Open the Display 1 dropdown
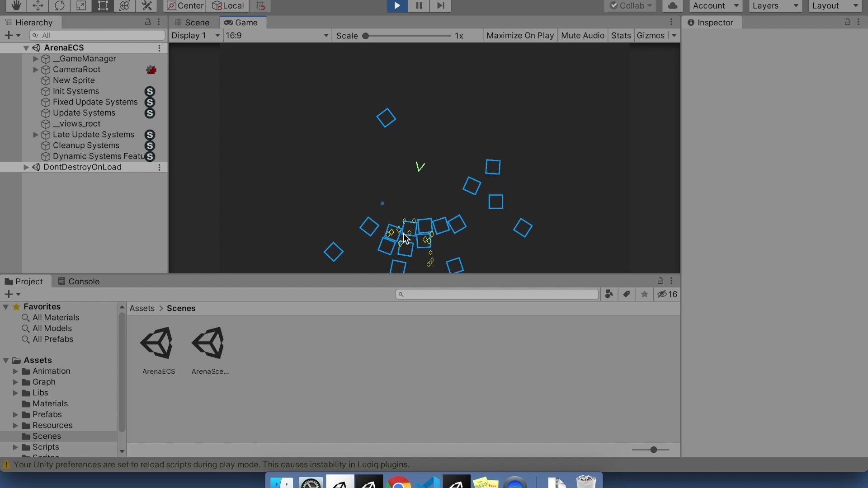The image size is (868, 488). pyautogui.click(x=196, y=35)
